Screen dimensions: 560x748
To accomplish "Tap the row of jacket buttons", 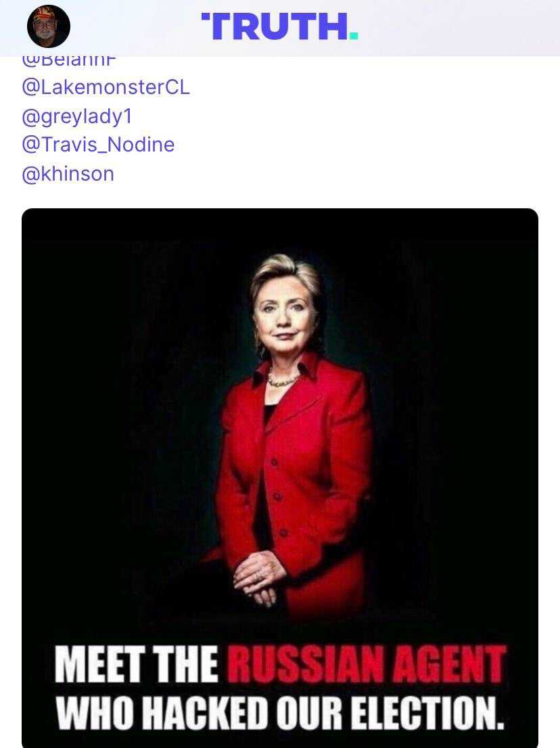I will 279,496.
